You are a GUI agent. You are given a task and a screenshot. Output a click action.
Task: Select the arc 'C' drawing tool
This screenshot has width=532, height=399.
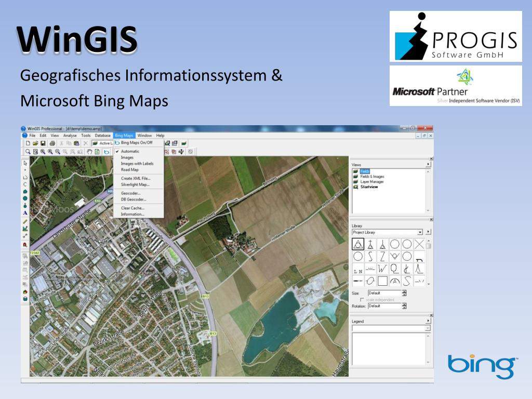click(x=25, y=184)
